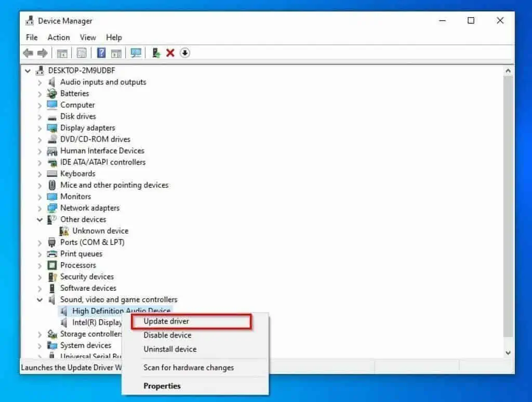Viewport: 532px width, 402px height.
Task: Open the Action menu
Action: click(58, 37)
